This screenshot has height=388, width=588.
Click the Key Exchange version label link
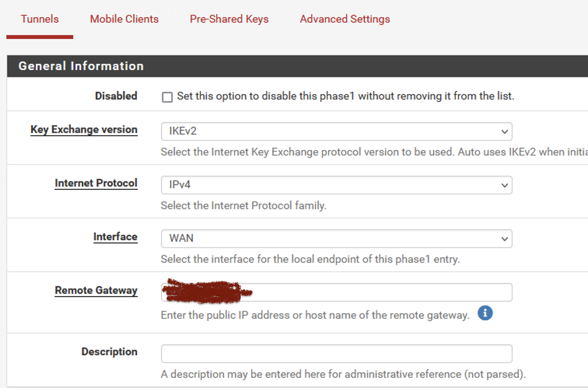pos(84,129)
